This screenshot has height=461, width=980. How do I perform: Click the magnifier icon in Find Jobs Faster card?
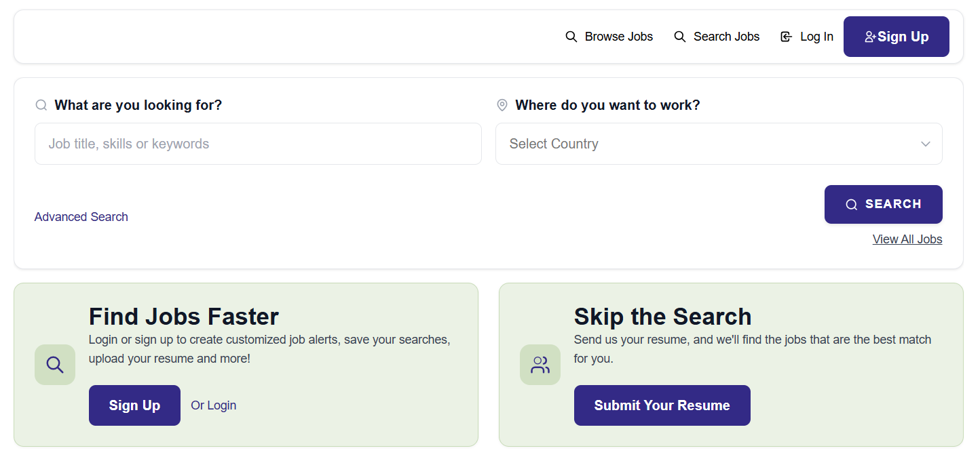(x=55, y=365)
